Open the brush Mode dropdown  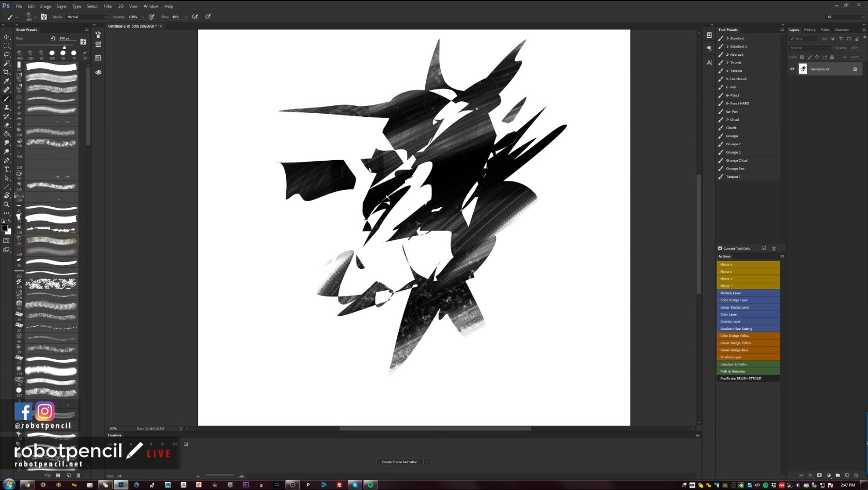(87, 17)
